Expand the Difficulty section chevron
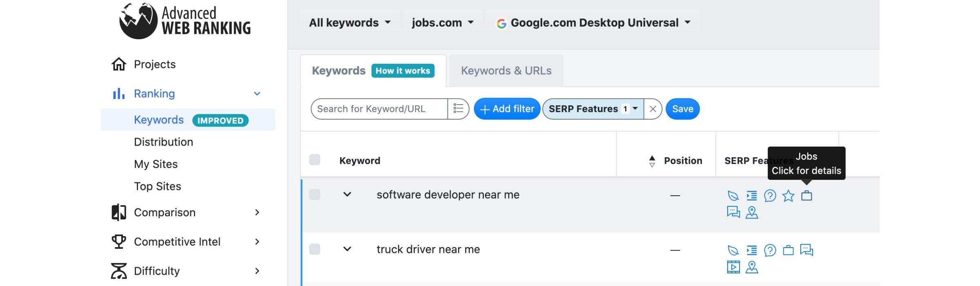Viewport: 980px width, 286px height. pyautogui.click(x=257, y=271)
